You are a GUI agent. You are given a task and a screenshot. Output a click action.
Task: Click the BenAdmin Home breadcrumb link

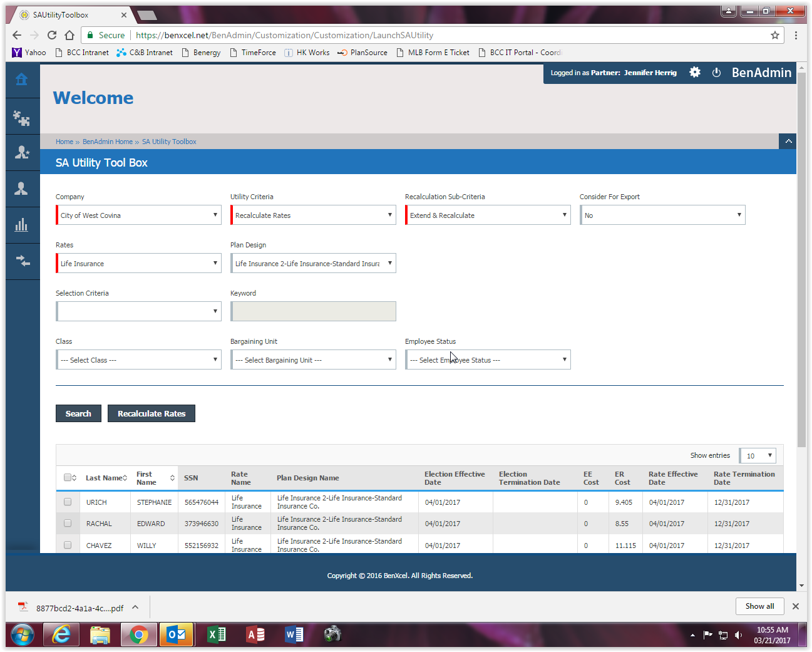pos(108,142)
